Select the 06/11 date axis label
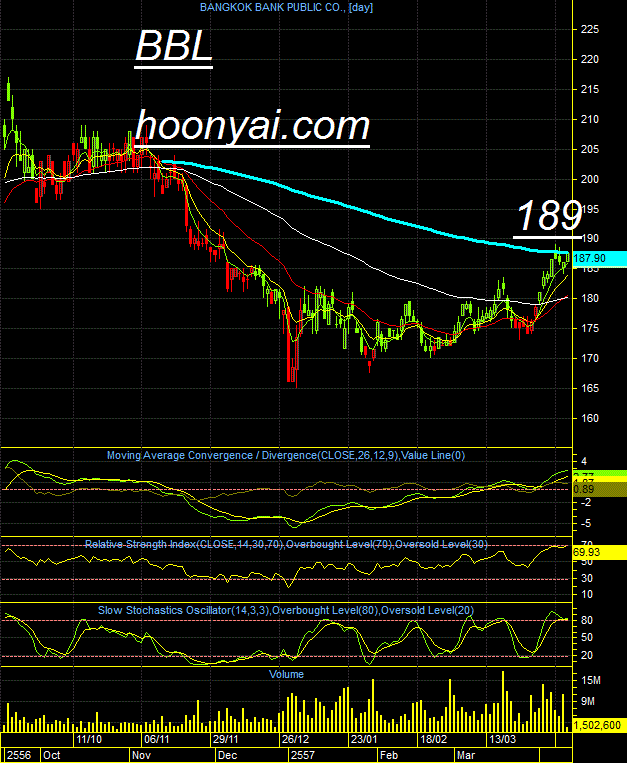The width and height of the screenshot is (627, 765). 157,739
